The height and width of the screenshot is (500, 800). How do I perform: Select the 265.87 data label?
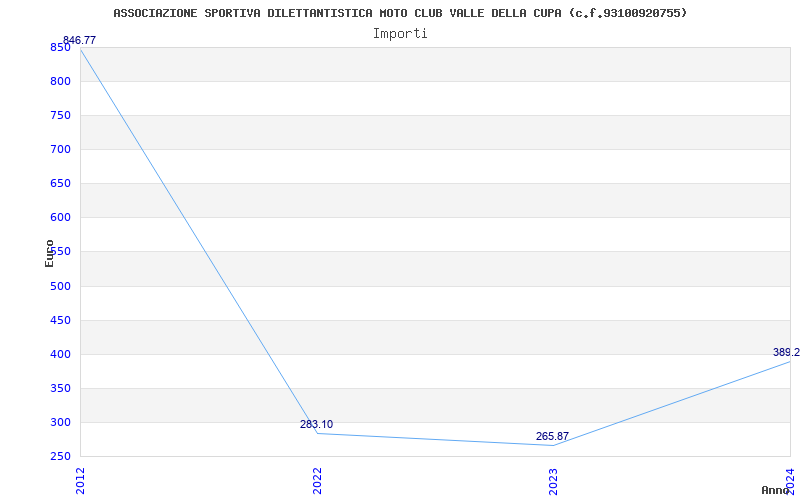552,437
